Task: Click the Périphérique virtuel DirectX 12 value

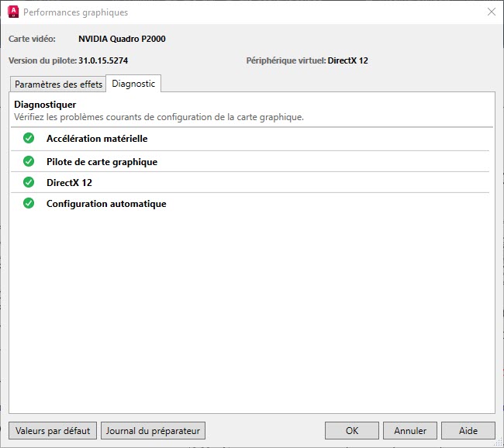Action: [347, 60]
